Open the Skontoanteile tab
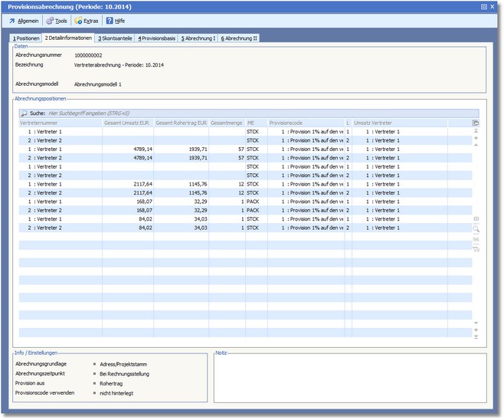The width and height of the screenshot is (504, 420). [115, 38]
